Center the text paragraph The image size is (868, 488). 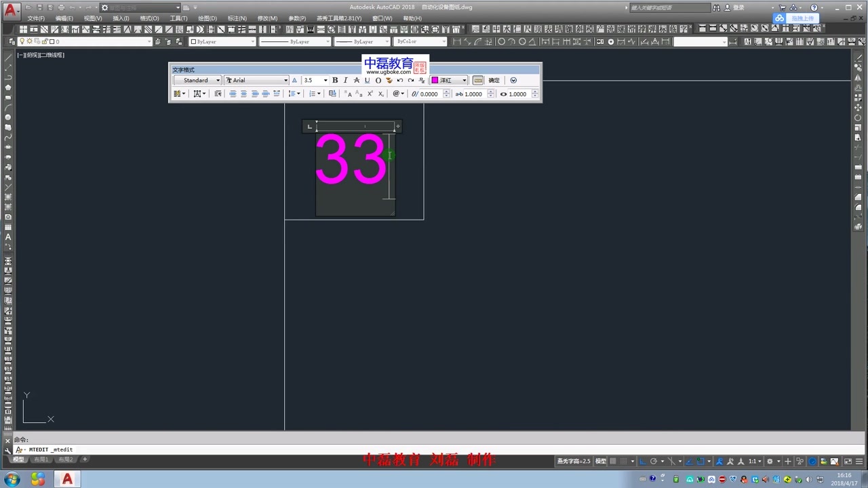click(x=243, y=94)
